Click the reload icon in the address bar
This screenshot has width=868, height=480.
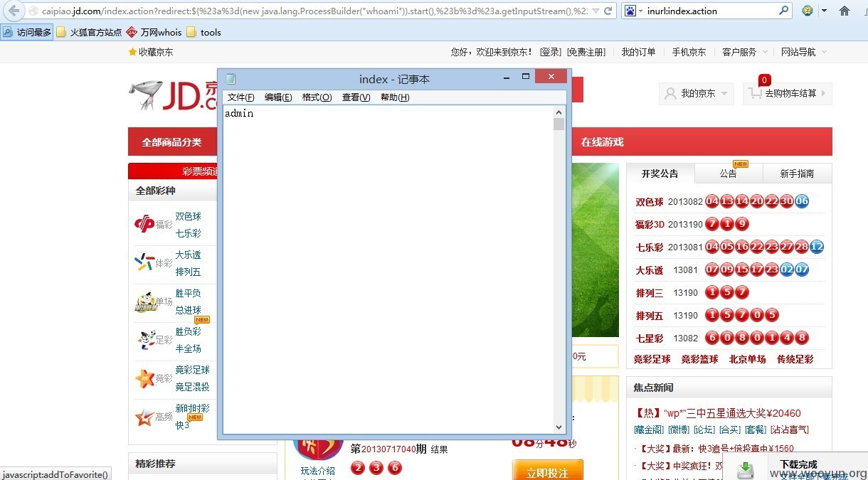(x=608, y=11)
